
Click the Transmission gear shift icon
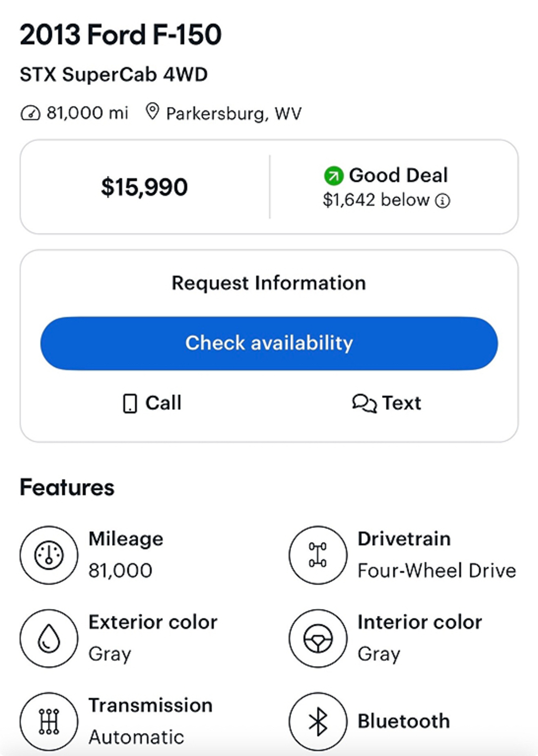click(x=49, y=721)
